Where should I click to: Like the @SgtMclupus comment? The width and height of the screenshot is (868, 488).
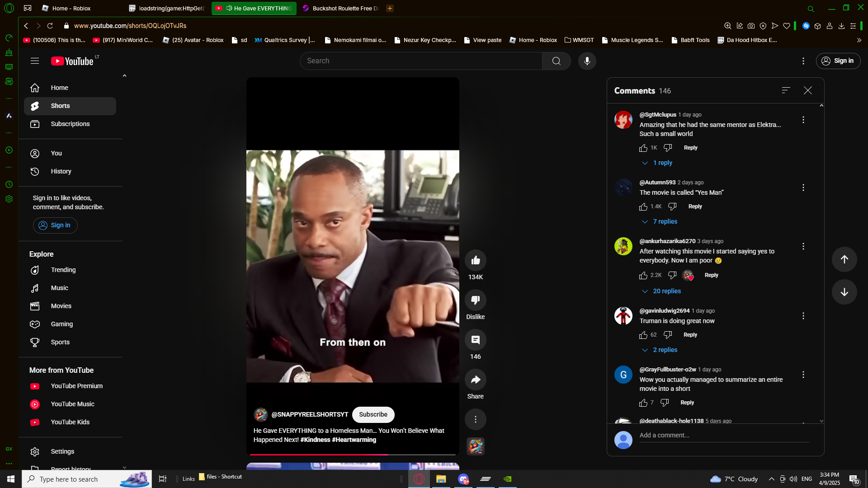point(643,148)
